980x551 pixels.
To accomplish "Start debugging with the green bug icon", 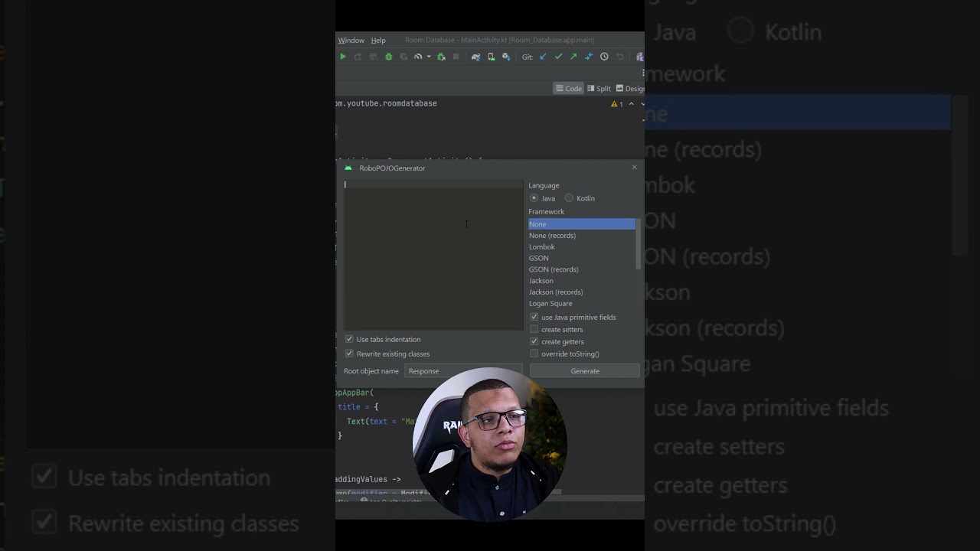I will point(388,57).
